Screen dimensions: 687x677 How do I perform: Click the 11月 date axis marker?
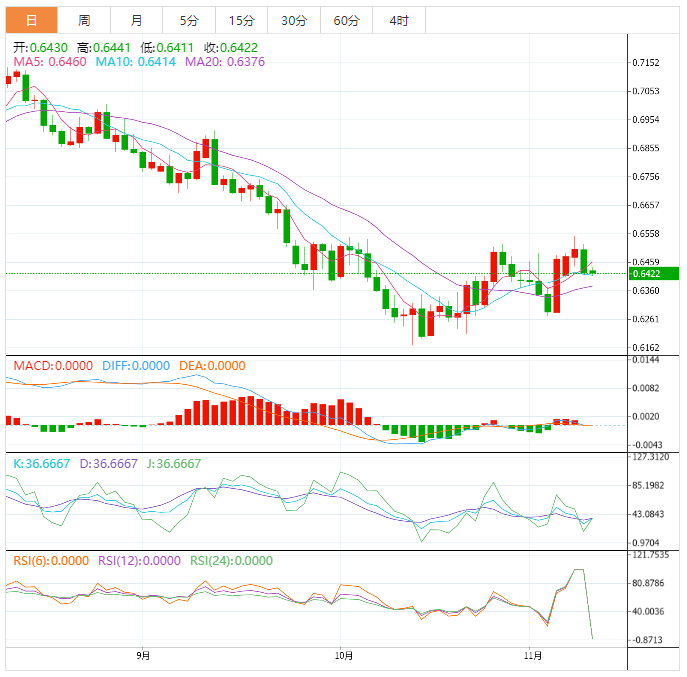533,656
